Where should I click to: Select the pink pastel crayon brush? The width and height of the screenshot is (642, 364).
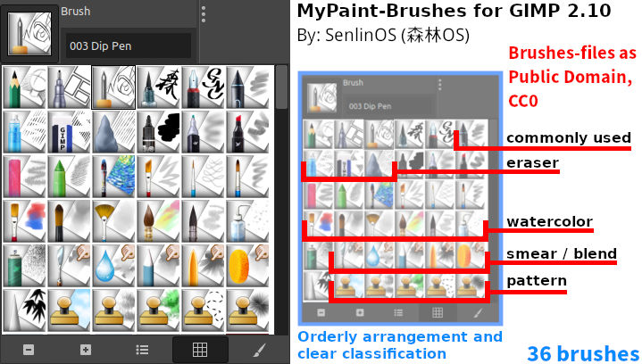pyautogui.click(x=24, y=177)
